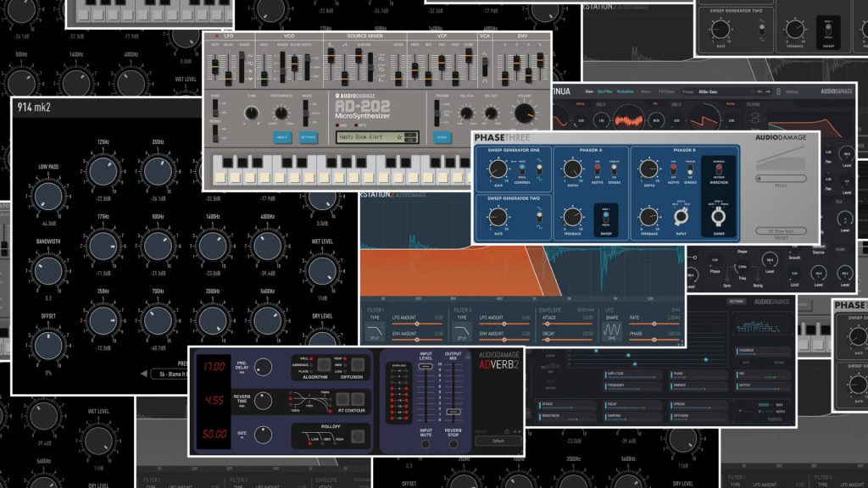Viewport: 868px width, 488px height.
Task: Switch to the FX/Output view in Continua
Action: tap(666, 91)
